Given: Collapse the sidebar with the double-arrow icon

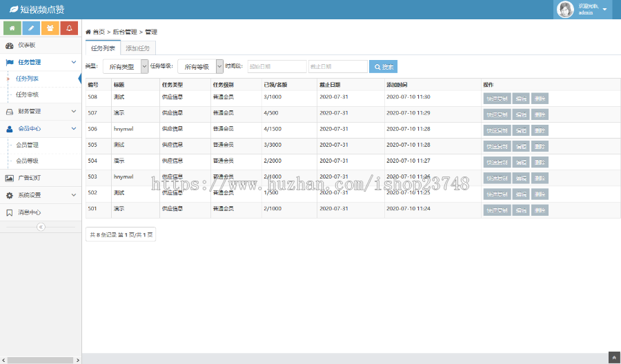Looking at the screenshot, I should tap(41, 227).
